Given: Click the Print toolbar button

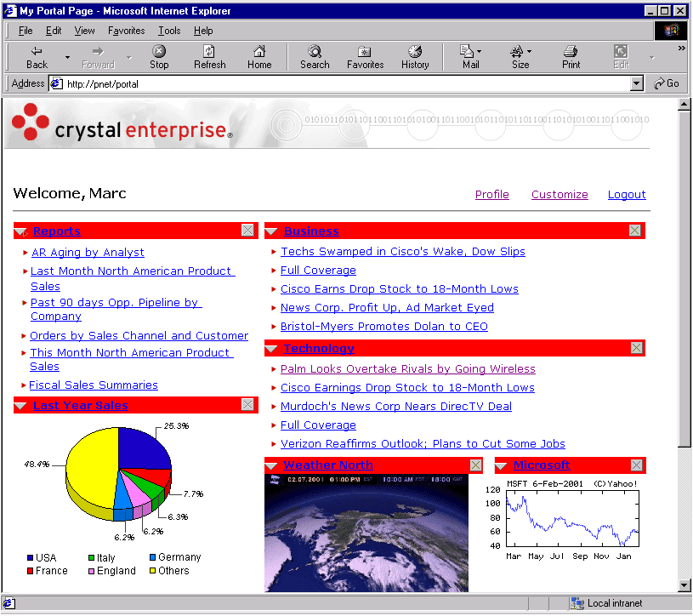Looking at the screenshot, I should tap(571, 58).
